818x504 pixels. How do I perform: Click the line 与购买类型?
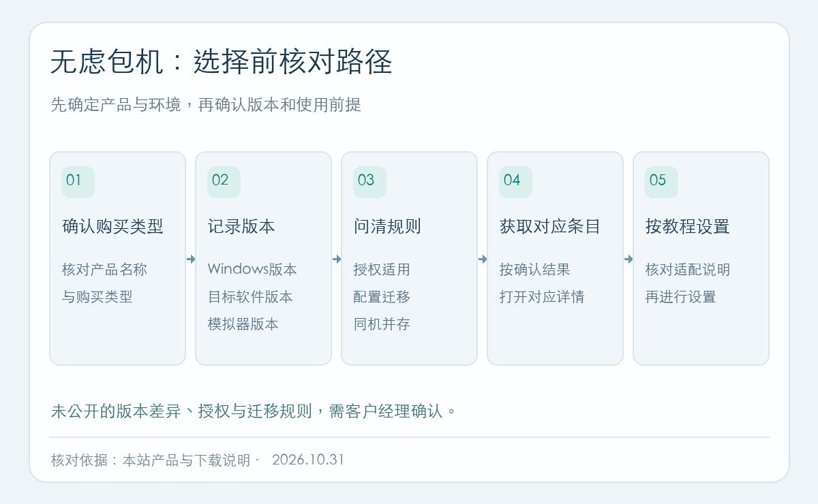pyautogui.click(x=97, y=296)
